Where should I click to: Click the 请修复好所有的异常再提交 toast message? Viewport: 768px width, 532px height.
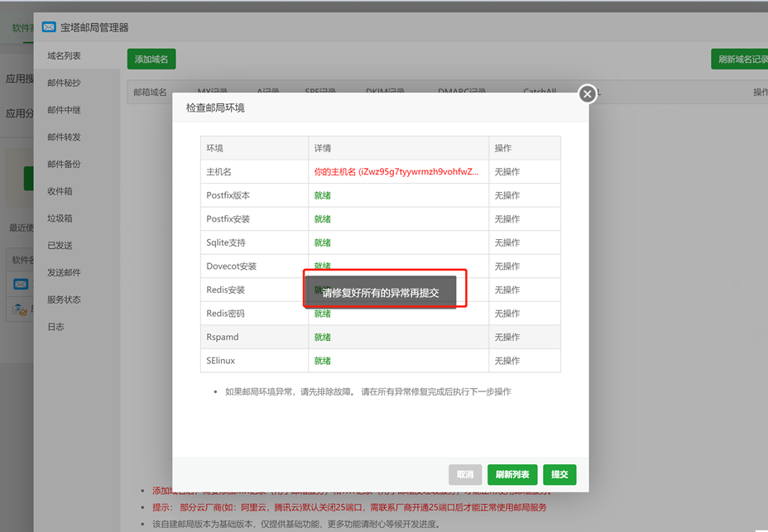click(x=380, y=293)
